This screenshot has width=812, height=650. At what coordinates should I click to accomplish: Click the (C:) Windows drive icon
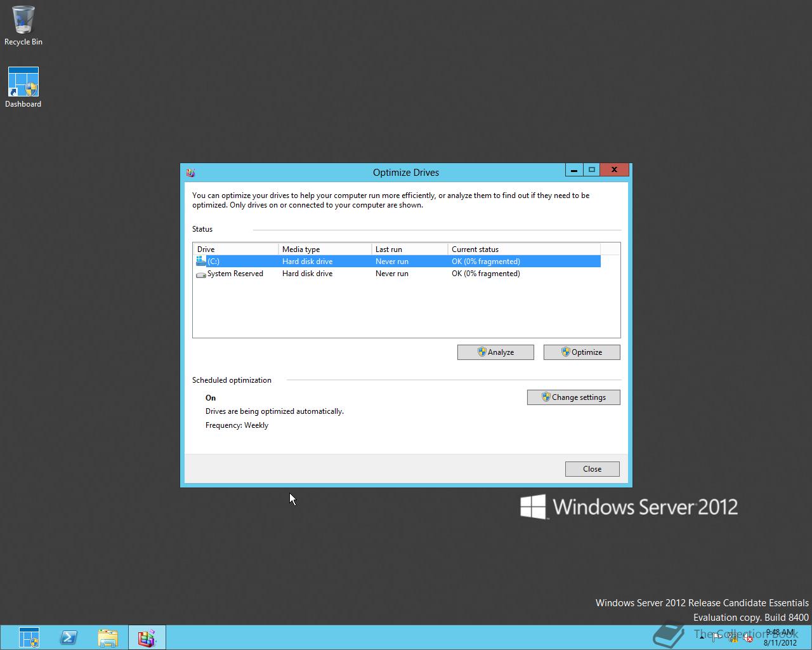[201, 261]
